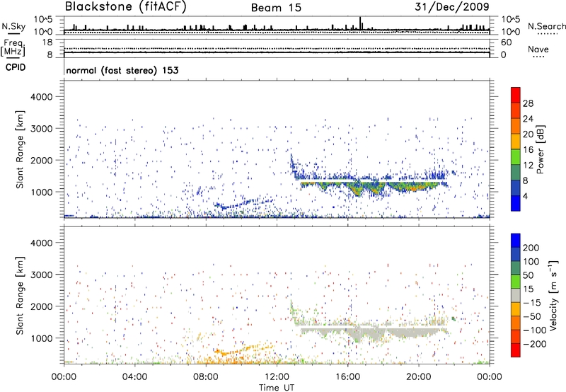Click the Velocity [m s-1] colorbar title
This screenshot has width=566, height=392.
pyautogui.click(x=553, y=295)
